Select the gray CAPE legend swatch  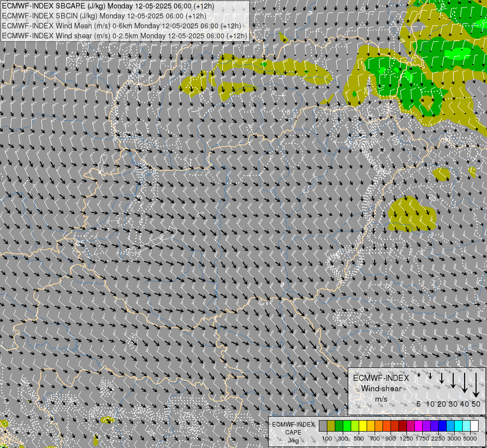coord(323,426)
